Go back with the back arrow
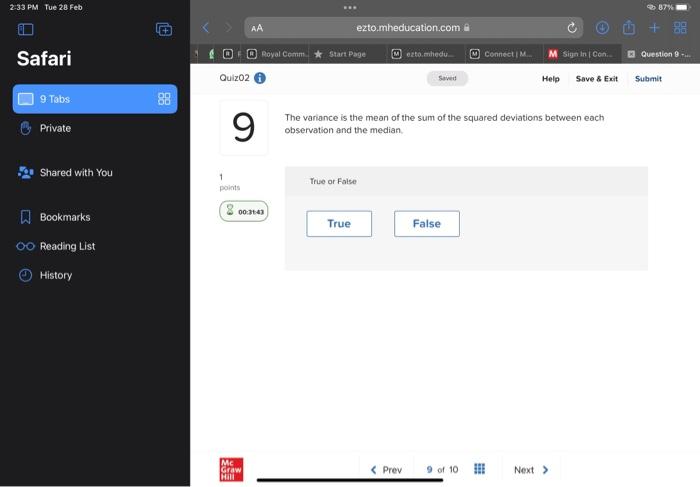The width and height of the screenshot is (700, 487). pos(206,28)
